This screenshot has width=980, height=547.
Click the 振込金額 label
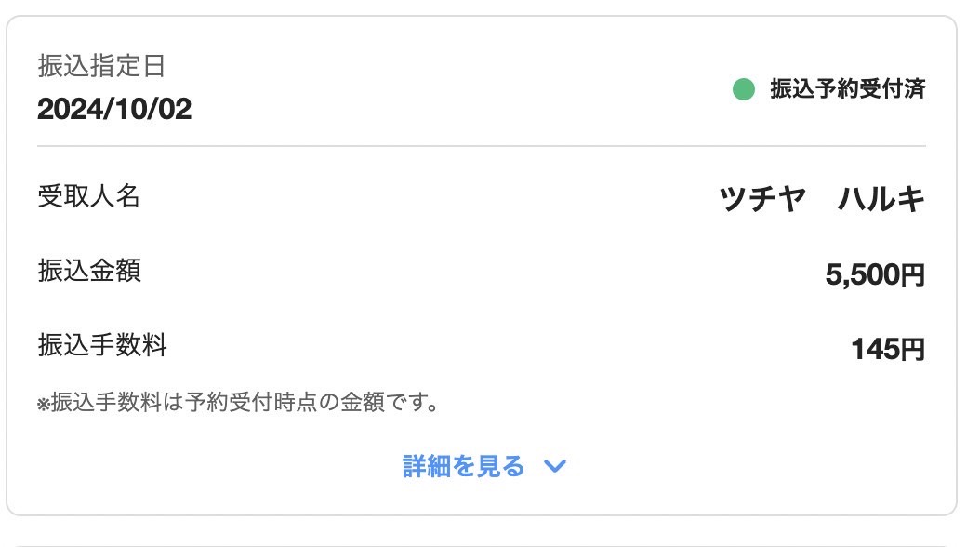(89, 271)
